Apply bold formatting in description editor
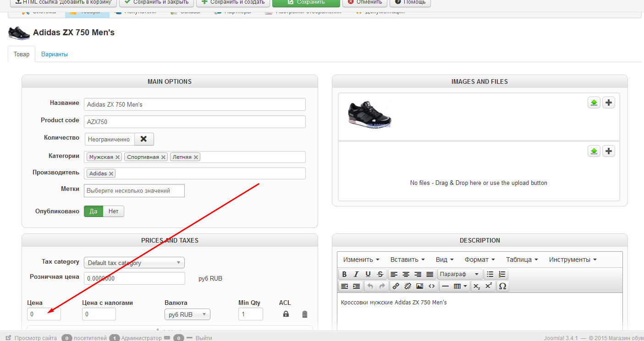The height and width of the screenshot is (341, 644). (344, 274)
